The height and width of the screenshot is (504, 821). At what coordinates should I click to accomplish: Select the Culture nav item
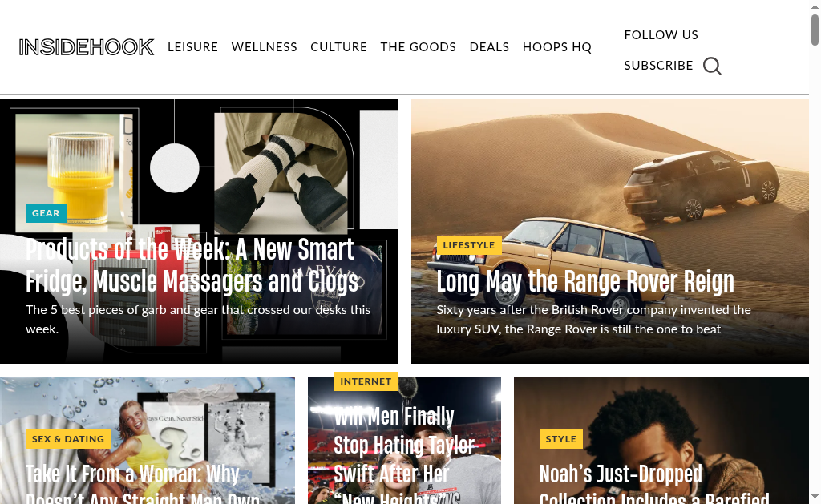pos(339,47)
